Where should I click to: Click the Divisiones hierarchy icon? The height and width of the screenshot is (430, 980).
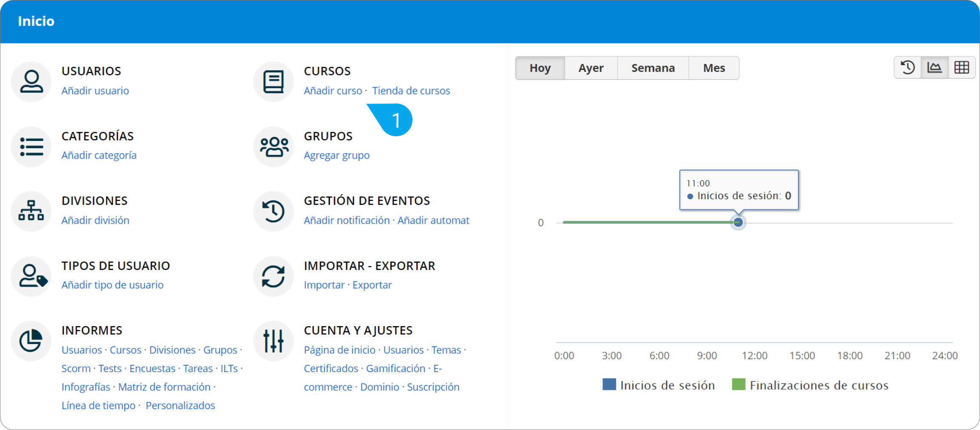click(31, 211)
